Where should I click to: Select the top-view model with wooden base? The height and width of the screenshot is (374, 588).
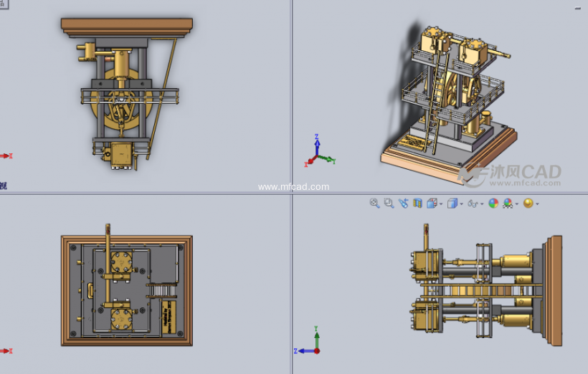(x=127, y=290)
